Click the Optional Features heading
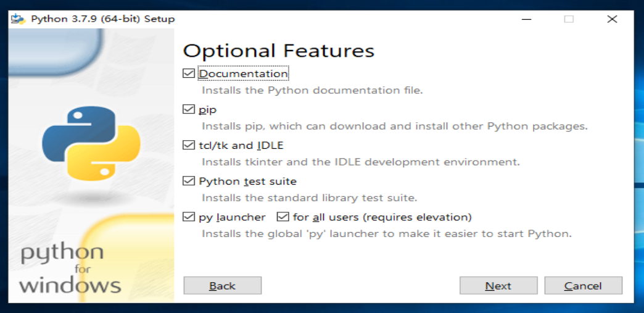This screenshot has width=644, height=313. 279,51
